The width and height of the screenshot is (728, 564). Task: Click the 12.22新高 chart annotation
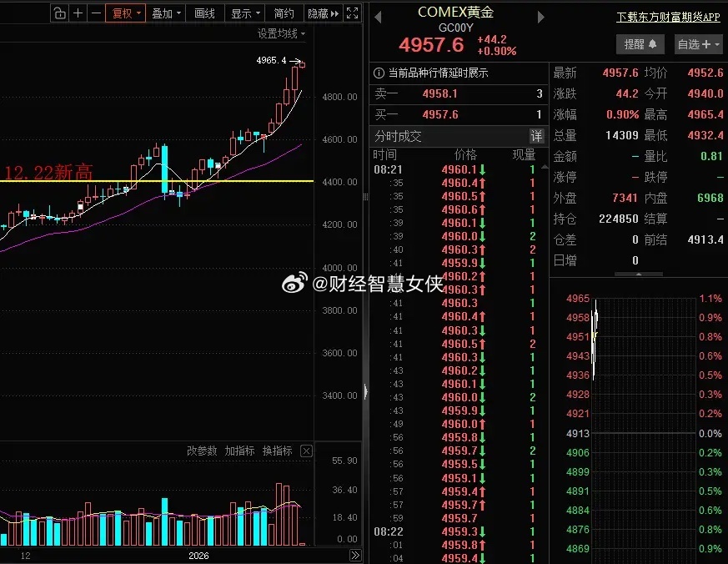point(48,173)
